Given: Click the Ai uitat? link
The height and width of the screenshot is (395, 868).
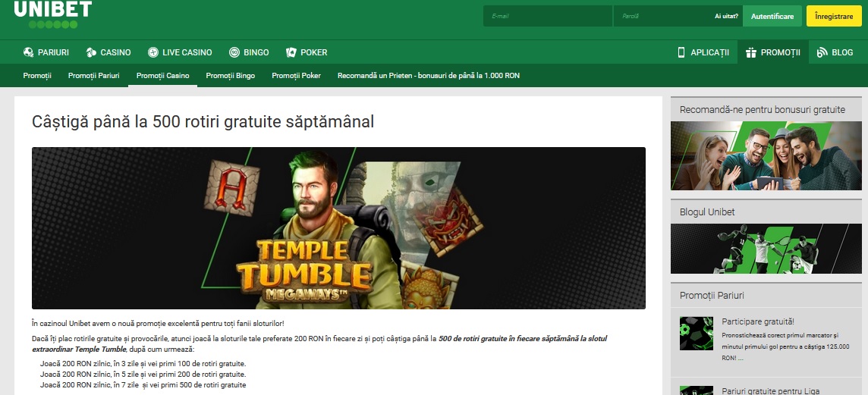Looking at the screenshot, I should [x=726, y=16].
